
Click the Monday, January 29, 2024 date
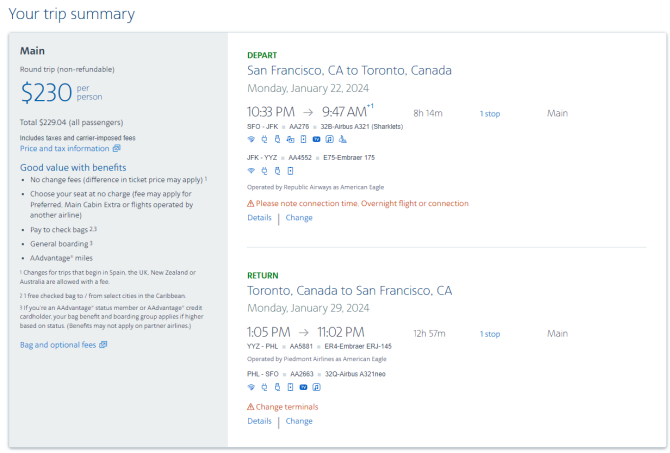click(308, 308)
